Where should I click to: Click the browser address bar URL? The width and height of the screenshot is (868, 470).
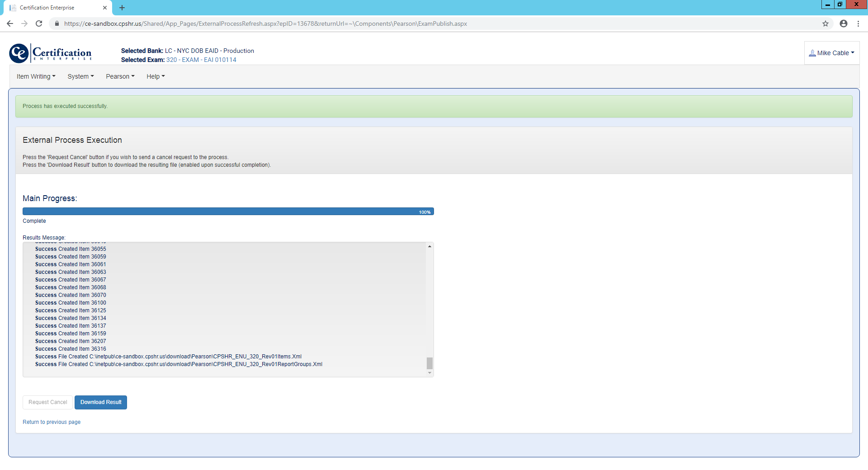(265, 23)
